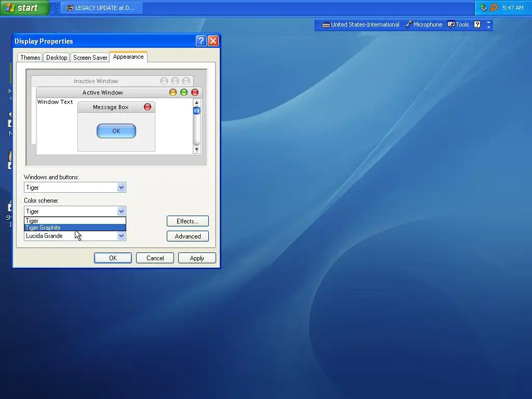Choose Tiger Graphite color scheme
The width and height of the screenshot is (532, 399).
(75, 228)
